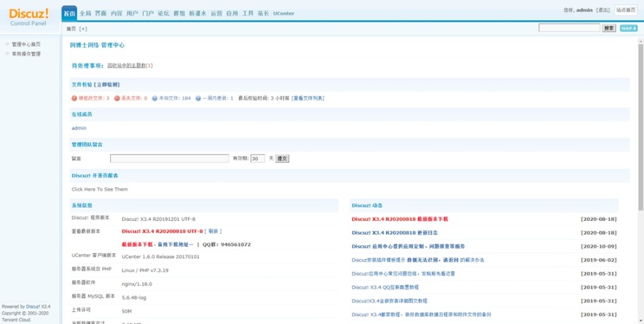644x324 pixels.
Task: Click the red 最新版本下载 link in 系统信息
Action: (137, 245)
